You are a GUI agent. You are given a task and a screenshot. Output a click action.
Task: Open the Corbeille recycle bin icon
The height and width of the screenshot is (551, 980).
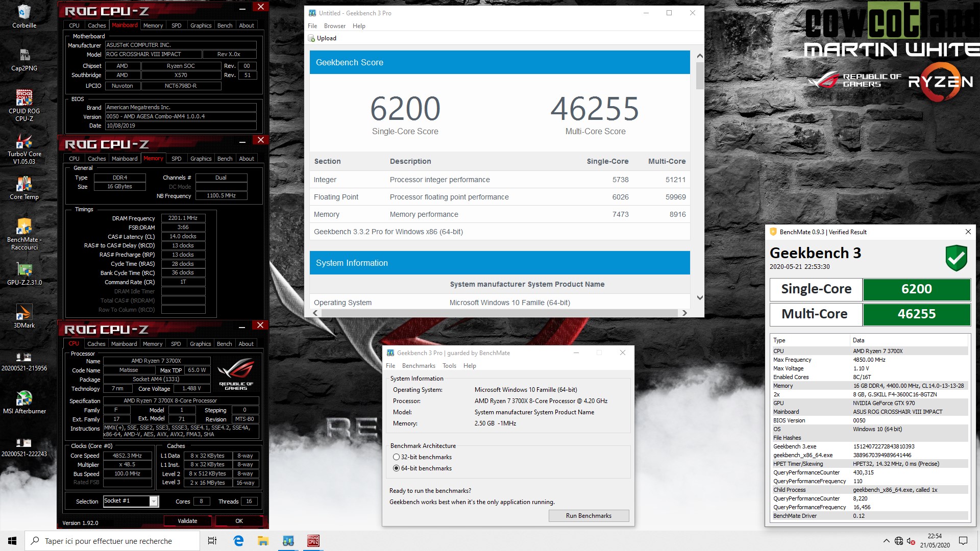point(24,16)
